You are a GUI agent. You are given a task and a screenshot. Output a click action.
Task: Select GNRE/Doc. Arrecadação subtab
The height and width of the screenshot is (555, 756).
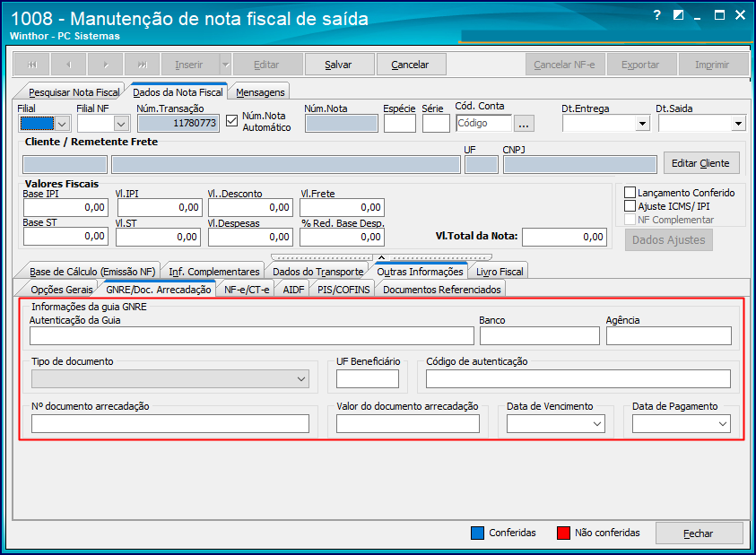point(158,290)
